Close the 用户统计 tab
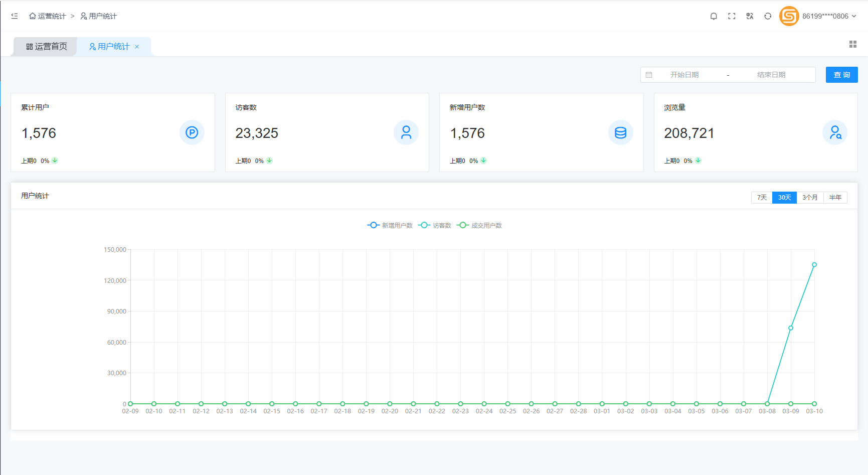 (137, 47)
